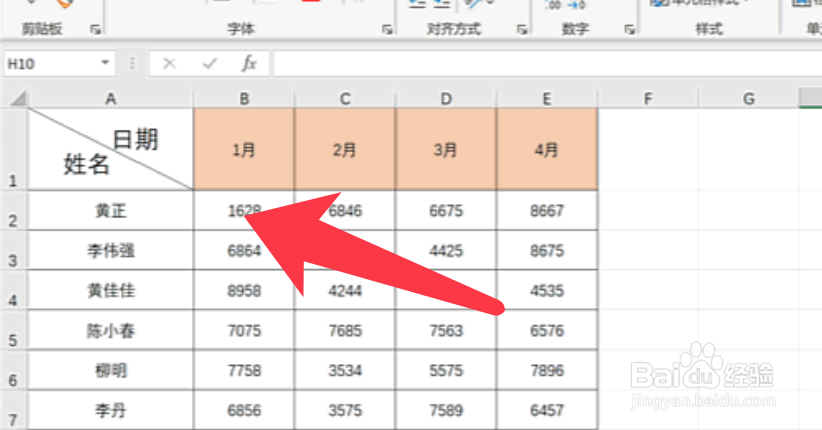Select row 5 header

coord(14,330)
